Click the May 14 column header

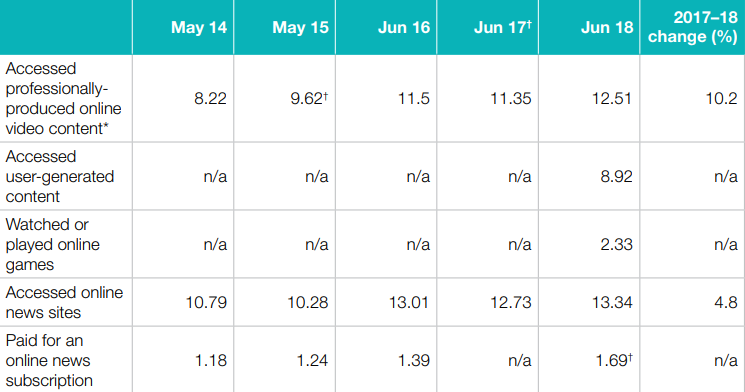tap(199, 27)
